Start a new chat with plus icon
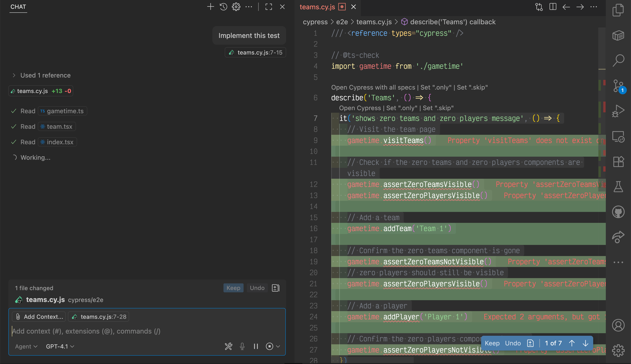Image resolution: width=631 pixels, height=364 pixels. (x=211, y=7)
